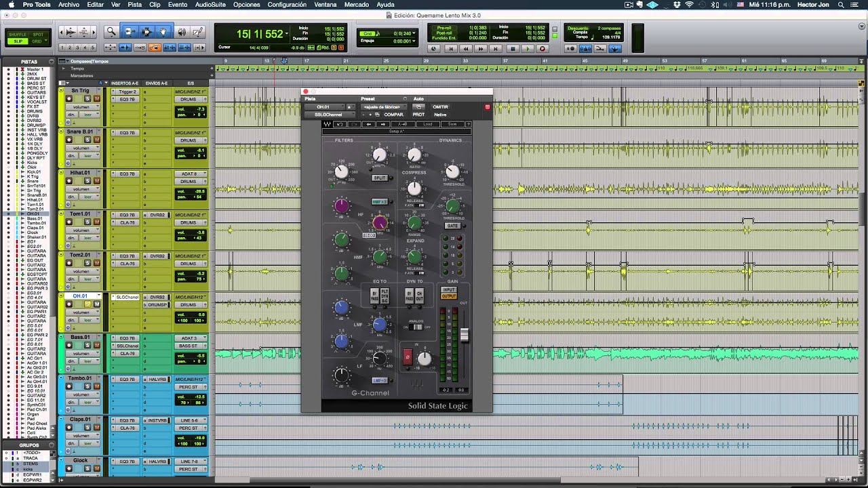Click the PROT button in plugin header
868x488 pixels.
pyautogui.click(x=418, y=115)
